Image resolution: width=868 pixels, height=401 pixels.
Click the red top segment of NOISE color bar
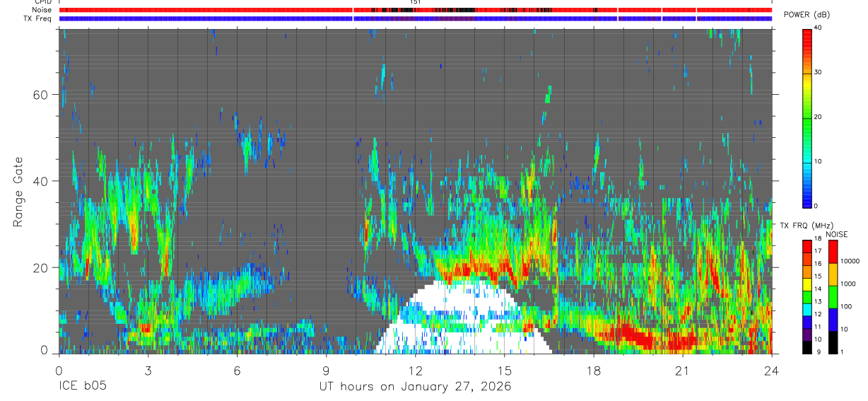pyautogui.click(x=833, y=252)
